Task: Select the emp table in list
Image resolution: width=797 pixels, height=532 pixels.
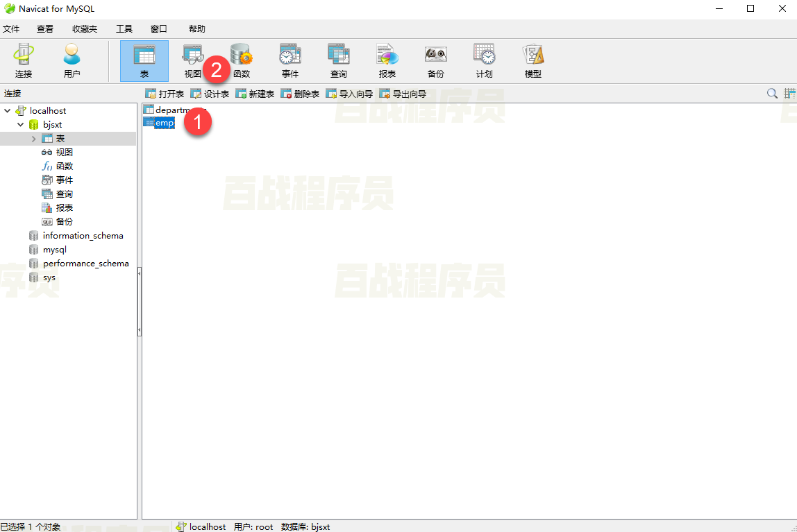Action: 164,123
